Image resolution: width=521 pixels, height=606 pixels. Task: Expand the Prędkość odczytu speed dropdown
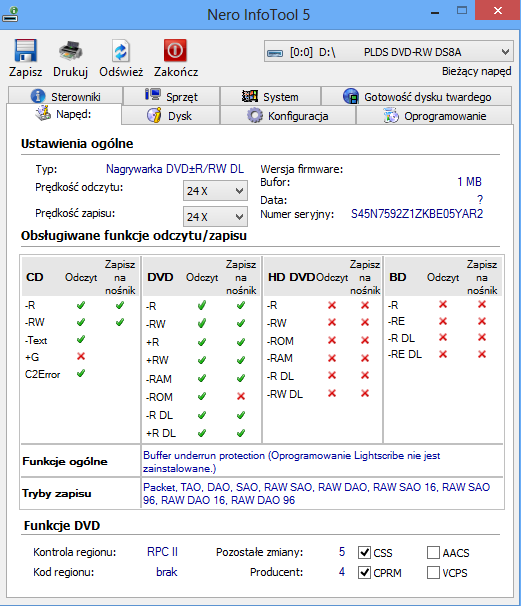point(215,191)
